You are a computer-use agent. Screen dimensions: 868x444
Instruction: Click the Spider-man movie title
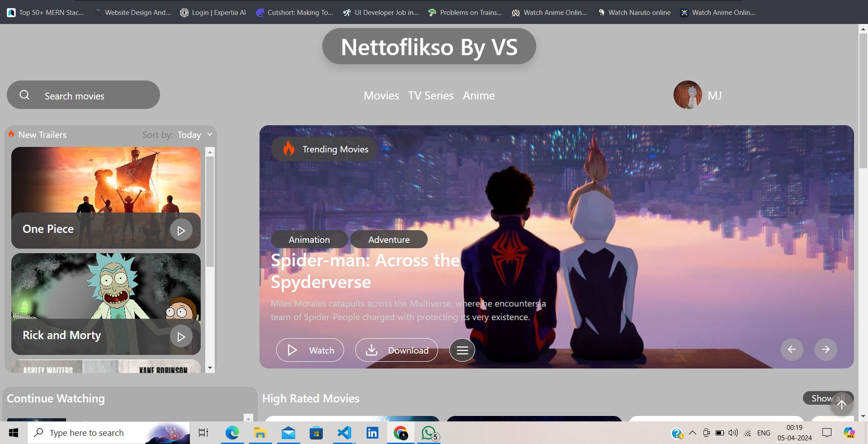[365, 271]
